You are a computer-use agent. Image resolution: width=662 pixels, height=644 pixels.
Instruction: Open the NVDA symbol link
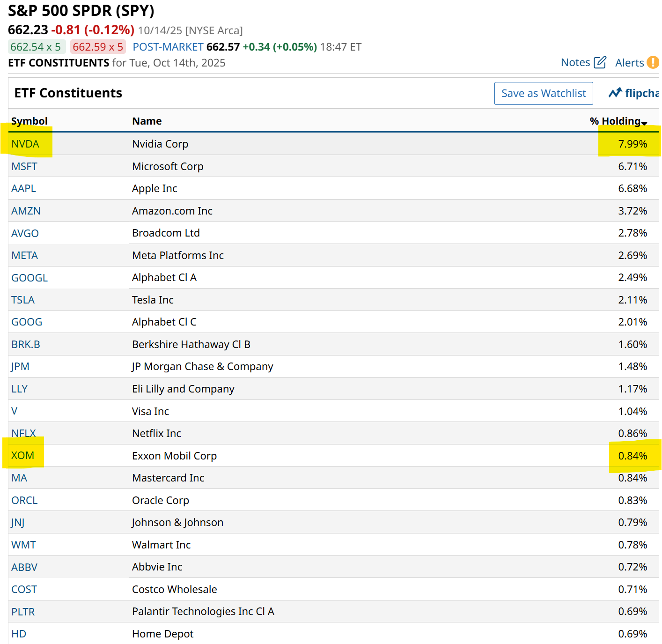pos(25,144)
